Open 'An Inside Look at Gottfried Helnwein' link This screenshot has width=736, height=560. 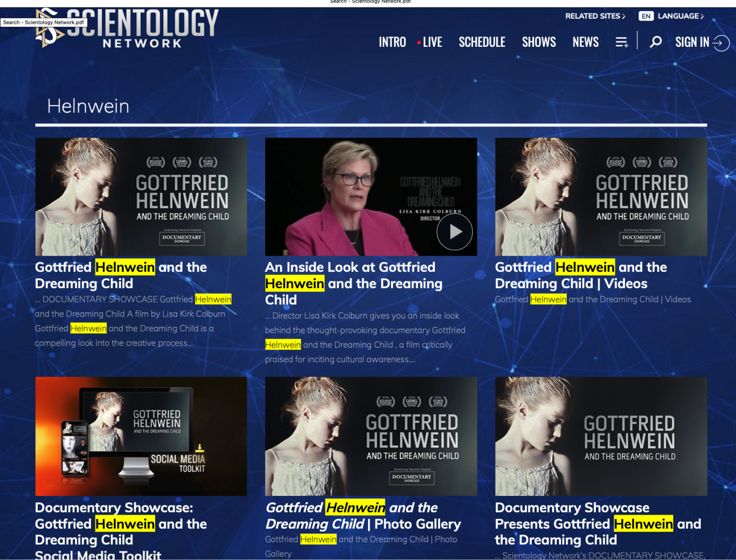click(353, 283)
